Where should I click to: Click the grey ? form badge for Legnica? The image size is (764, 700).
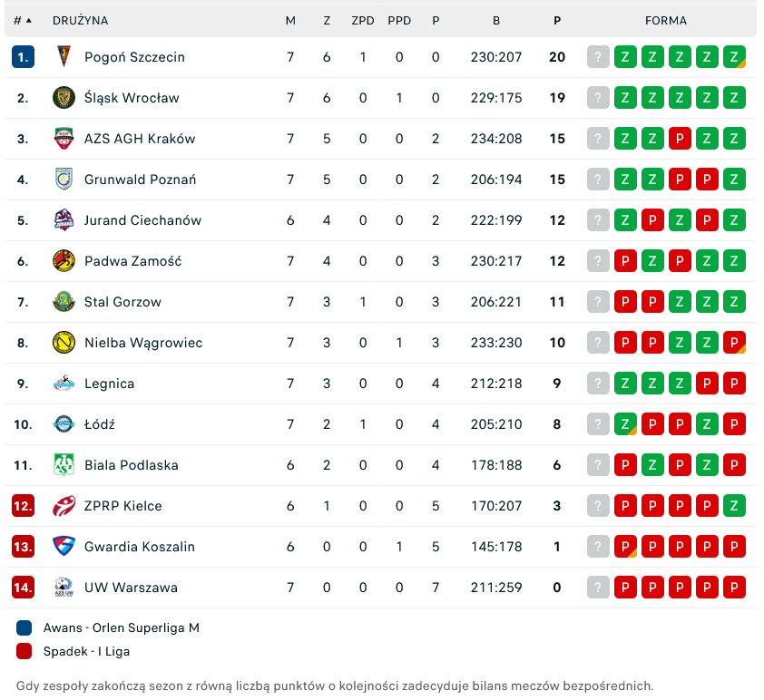coord(598,384)
